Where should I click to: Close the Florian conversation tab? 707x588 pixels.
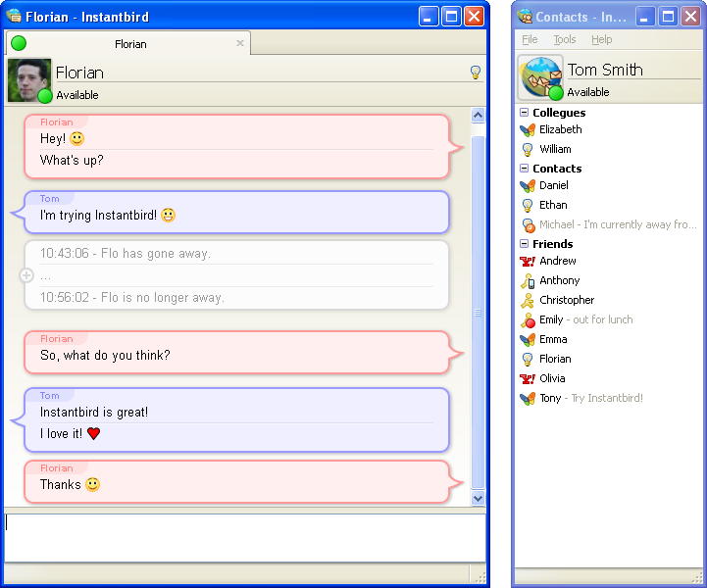click(x=240, y=43)
